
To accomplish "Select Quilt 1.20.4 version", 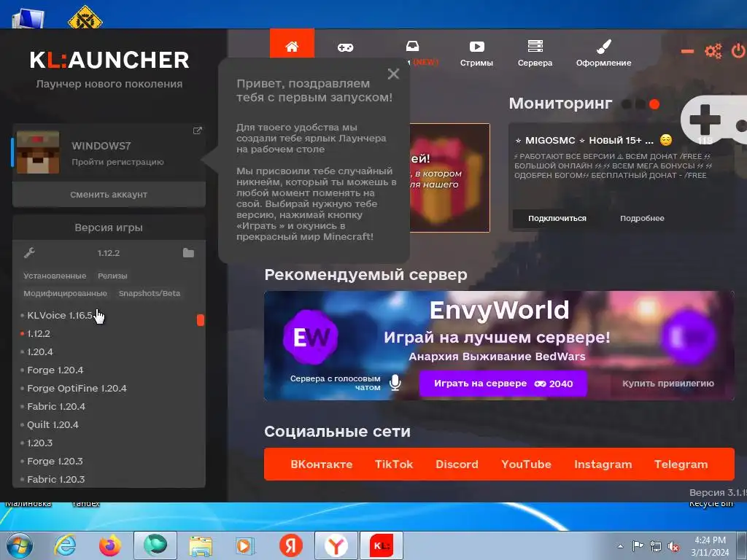I will pos(53,424).
